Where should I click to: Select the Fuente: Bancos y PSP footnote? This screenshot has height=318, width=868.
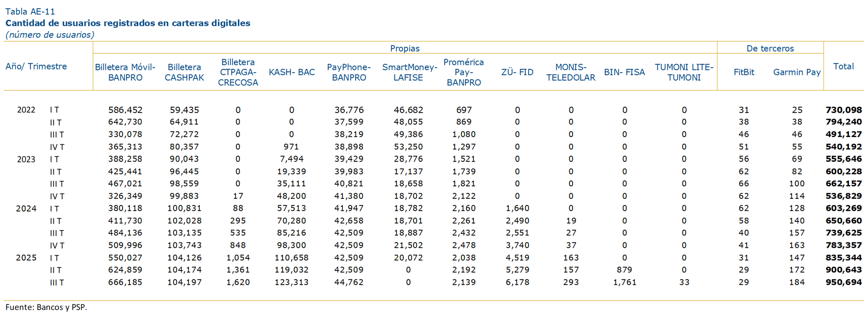(x=46, y=307)
